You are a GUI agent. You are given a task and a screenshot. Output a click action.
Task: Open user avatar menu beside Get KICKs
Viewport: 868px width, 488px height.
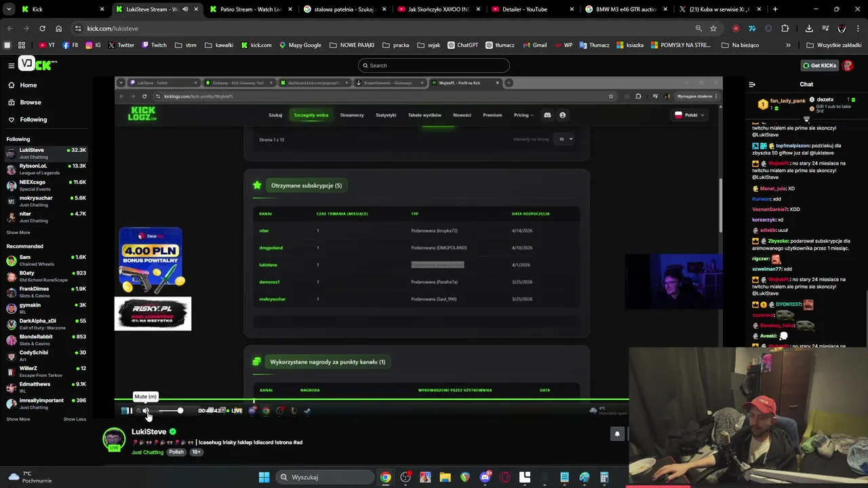click(x=848, y=65)
